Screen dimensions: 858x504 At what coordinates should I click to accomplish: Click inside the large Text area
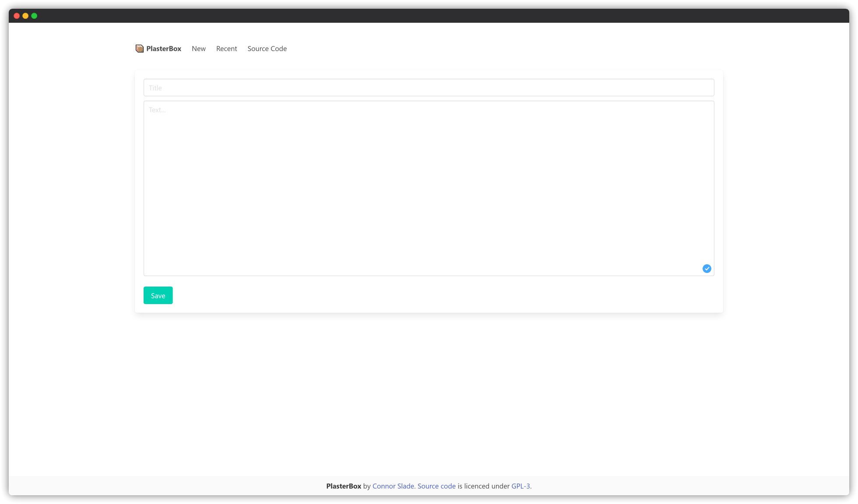point(429,188)
